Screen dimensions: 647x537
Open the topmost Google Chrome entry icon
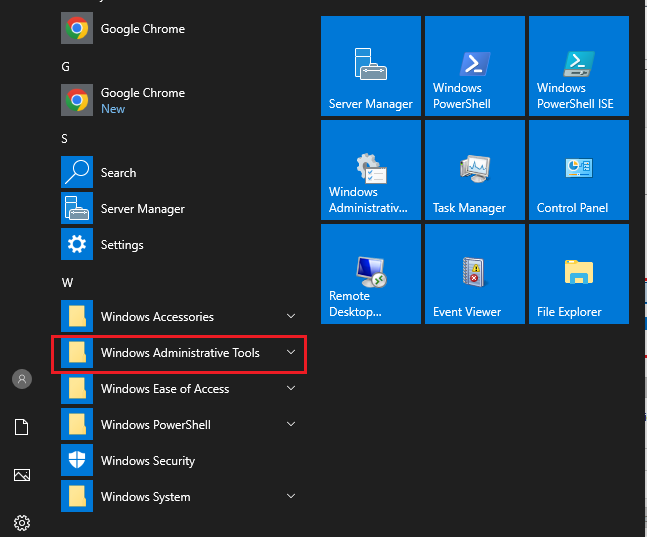pyautogui.click(x=77, y=28)
